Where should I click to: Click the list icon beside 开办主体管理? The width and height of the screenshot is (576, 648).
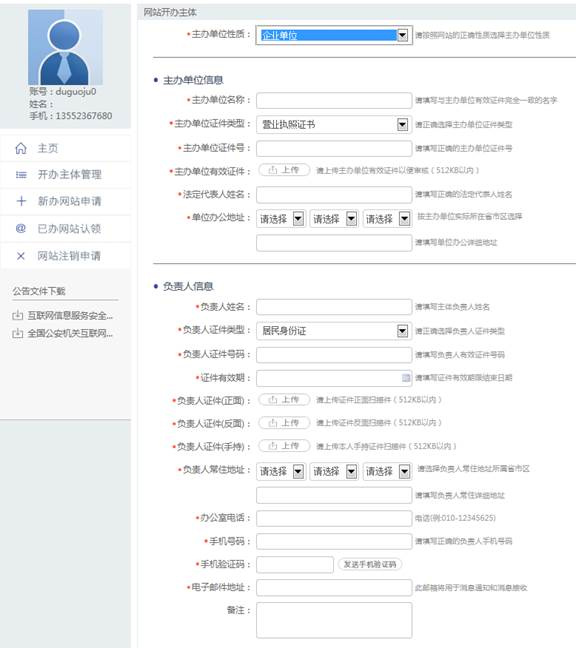21,175
